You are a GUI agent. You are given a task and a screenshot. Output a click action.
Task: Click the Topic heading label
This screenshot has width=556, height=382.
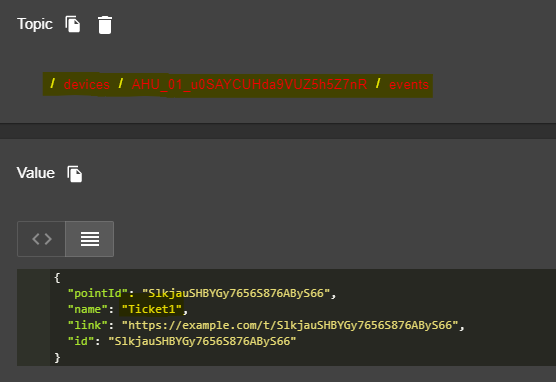35,24
